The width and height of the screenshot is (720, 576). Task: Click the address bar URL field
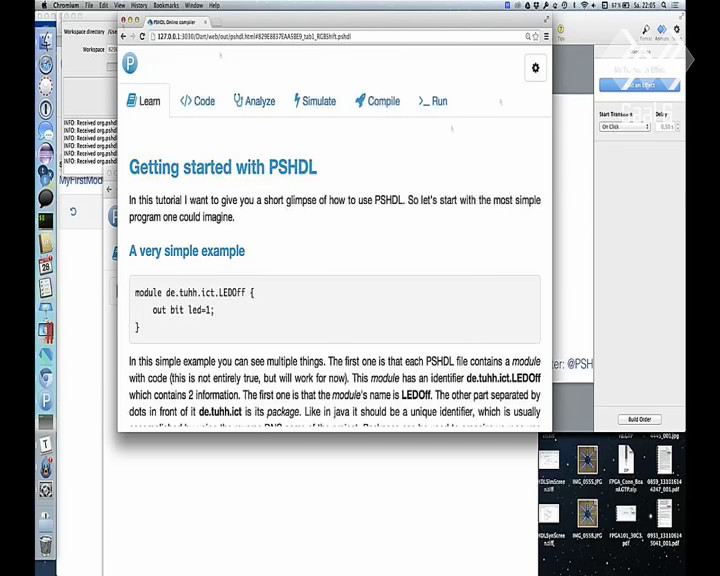pos(340,36)
